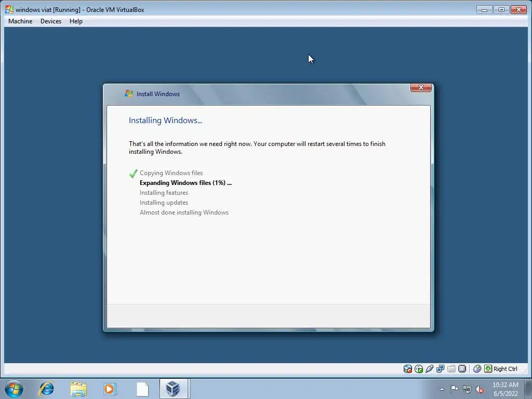Click the network adapters status icon
Viewport: 532px width, 399px height.
[x=441, y=369]
